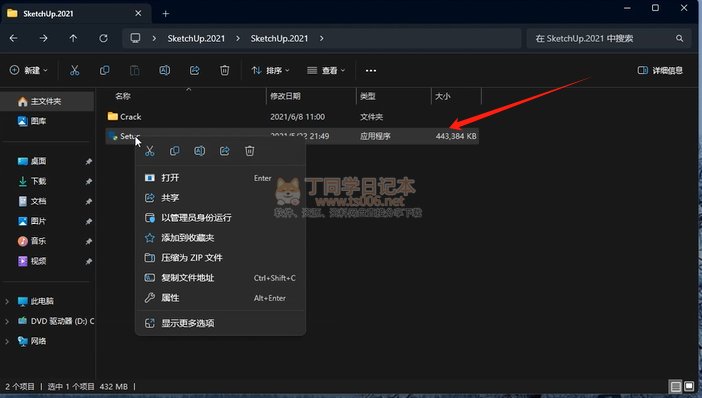Click the PC icon in address bar
The width and height of the screenshot is (702, 398).
coord(135,38)
